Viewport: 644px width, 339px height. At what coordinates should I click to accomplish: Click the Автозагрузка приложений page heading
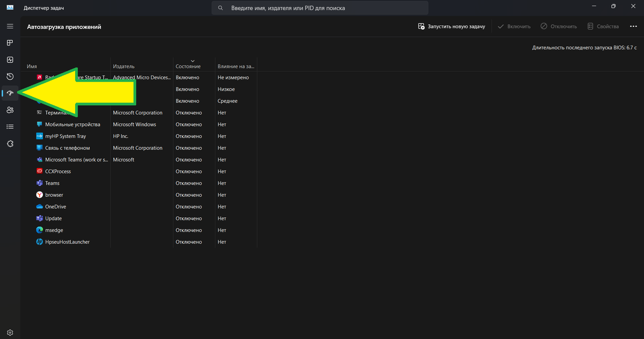(x=64, y=26)
